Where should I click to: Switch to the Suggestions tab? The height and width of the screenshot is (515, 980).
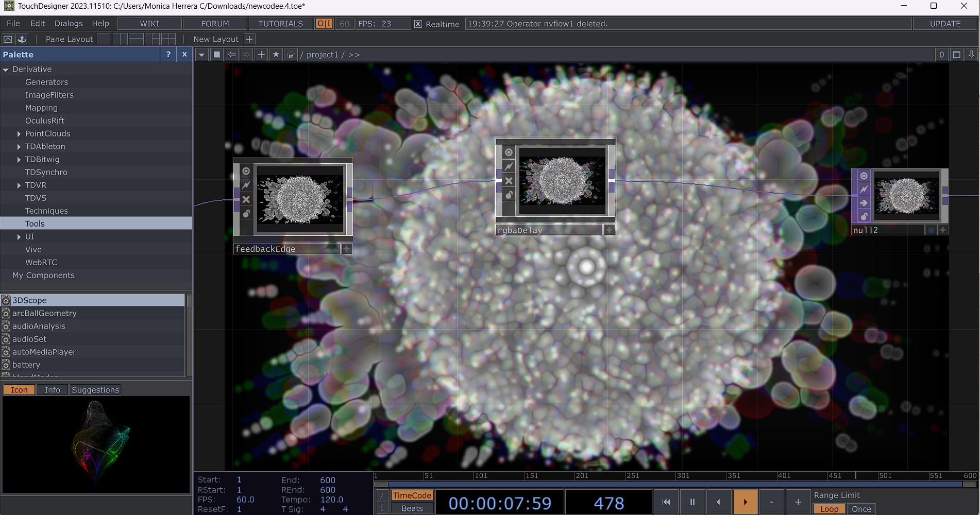point(95,390)
